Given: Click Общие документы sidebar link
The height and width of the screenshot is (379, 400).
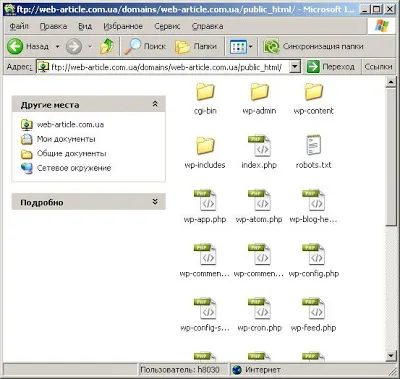Looking at the screenshot, I should [x=72, y=154].
